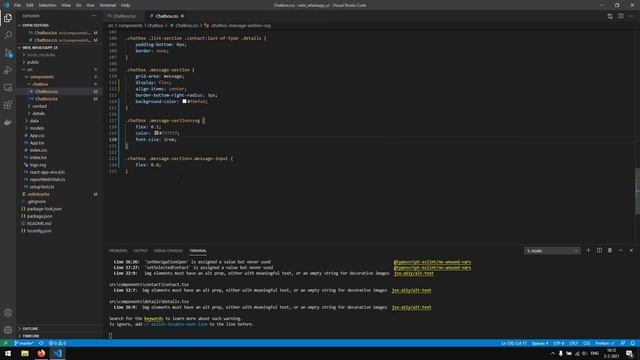Open the Accounts menu icon
Image resolution: width=640 pixels, height=360 pixels.
click(8, 313)
